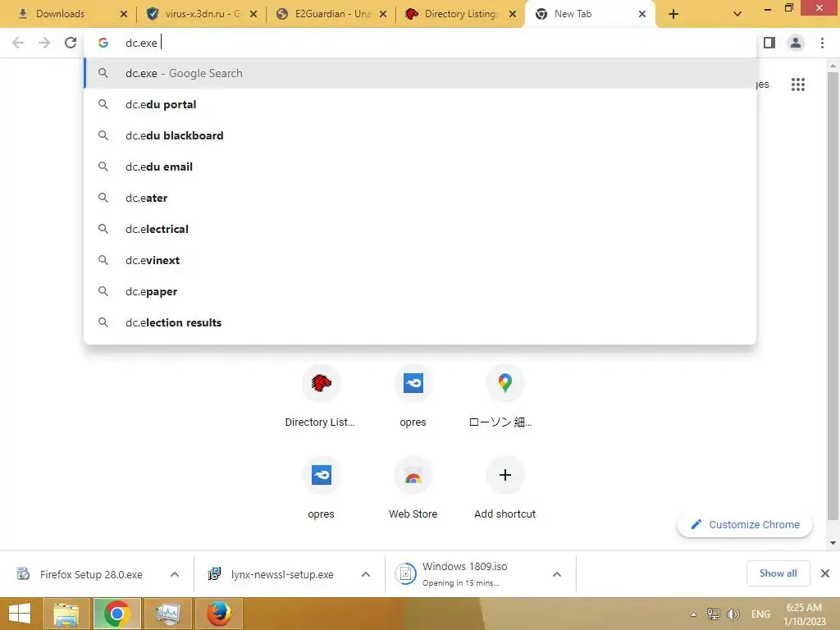Viewport: 840px width, 630px height.
Task: Click the browser Back arrow
Action: tap(18, 43)
